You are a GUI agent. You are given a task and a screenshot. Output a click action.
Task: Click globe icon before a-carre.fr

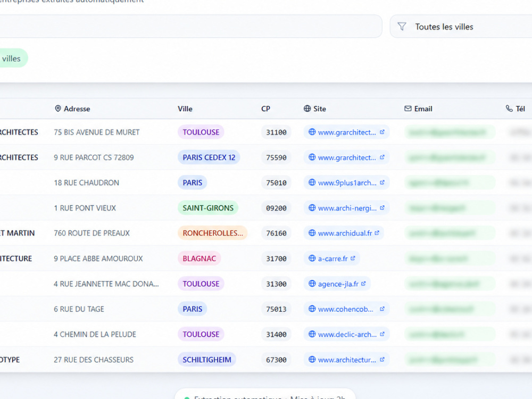pyautogui.click(x=312, y=258)
